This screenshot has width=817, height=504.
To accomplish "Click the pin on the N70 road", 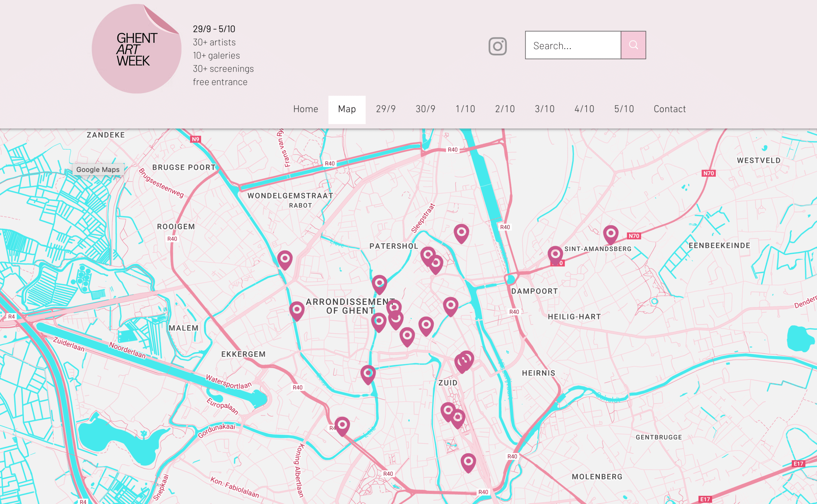I will point(611,235).
